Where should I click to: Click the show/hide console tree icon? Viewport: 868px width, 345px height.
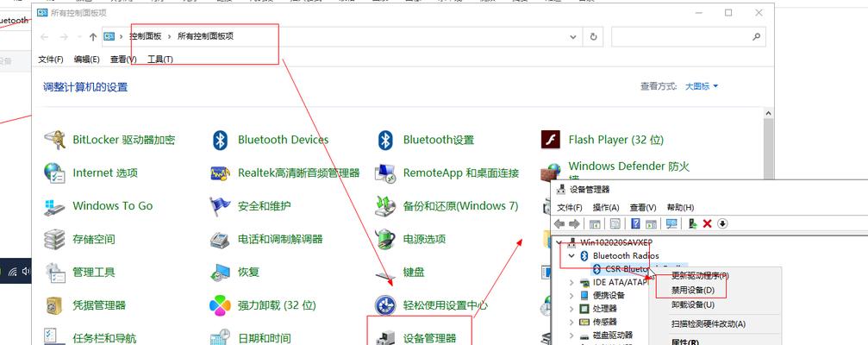[x=595, y=223]
